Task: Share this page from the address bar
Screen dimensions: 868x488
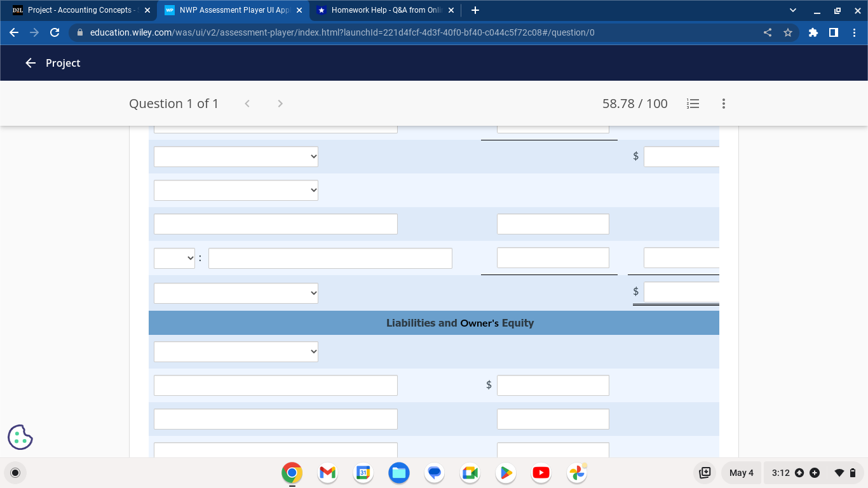Action: coord(768,32)
